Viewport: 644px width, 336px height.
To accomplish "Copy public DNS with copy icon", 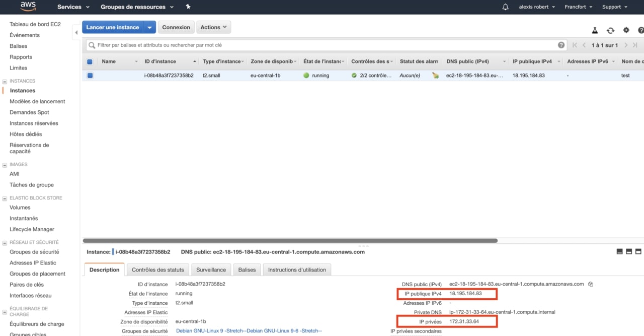I will [x=591, y=284].
